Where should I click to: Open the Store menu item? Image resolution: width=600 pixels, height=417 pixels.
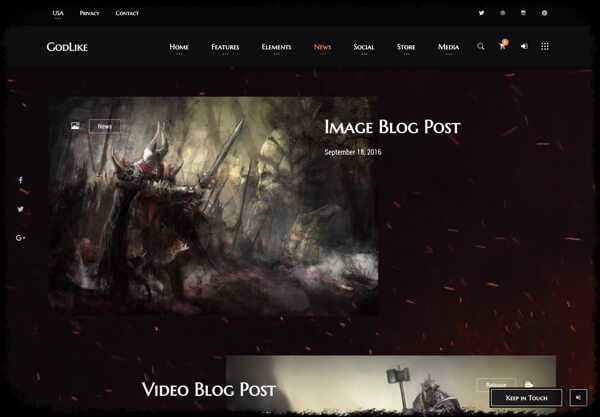coord(406,47)
